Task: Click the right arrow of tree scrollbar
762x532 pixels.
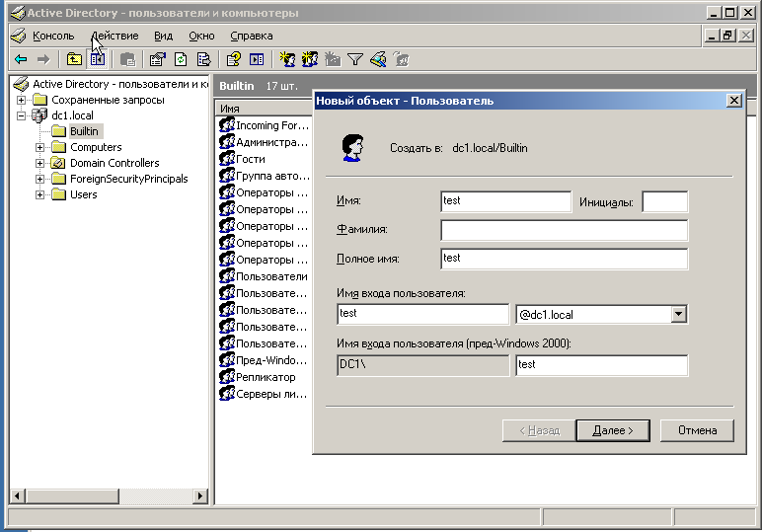Action: (199, 496)
